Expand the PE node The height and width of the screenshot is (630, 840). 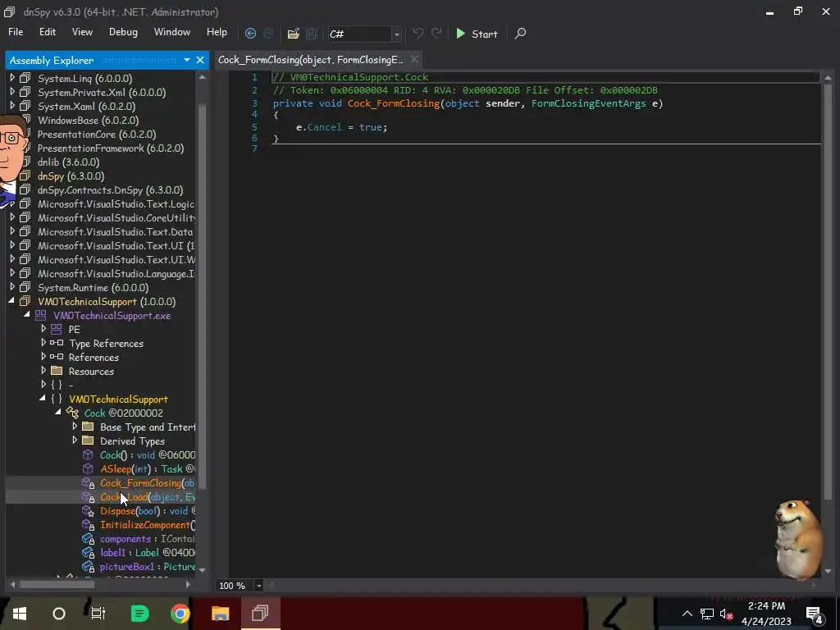[x=43, y=329]
